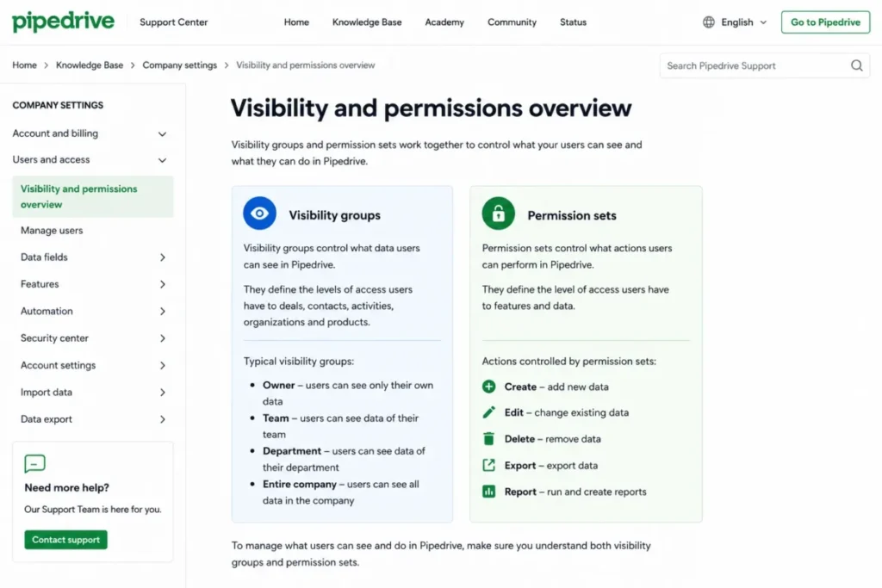Click the Export arrow icon

click(x=489, y=465)
